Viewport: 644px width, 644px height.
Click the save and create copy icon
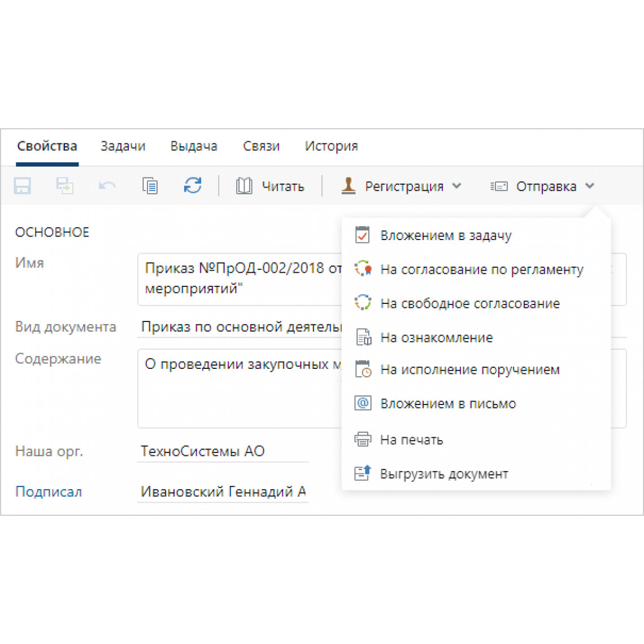[64, 186]
